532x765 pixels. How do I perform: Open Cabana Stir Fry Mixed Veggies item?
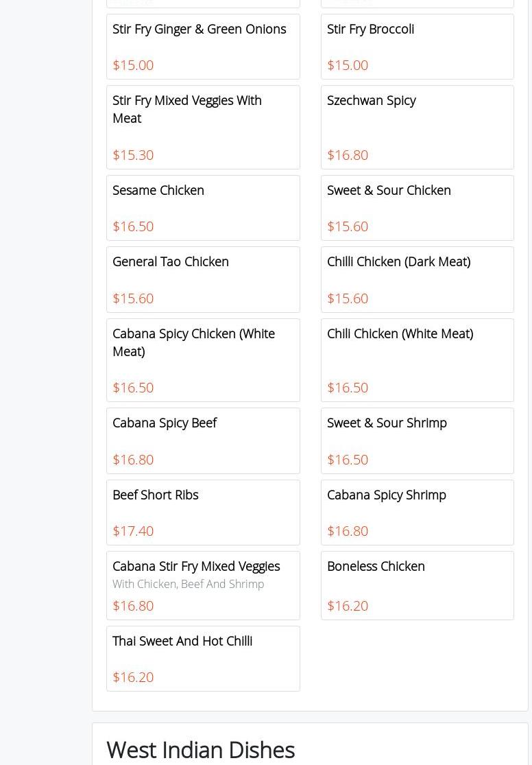(196, 567)
